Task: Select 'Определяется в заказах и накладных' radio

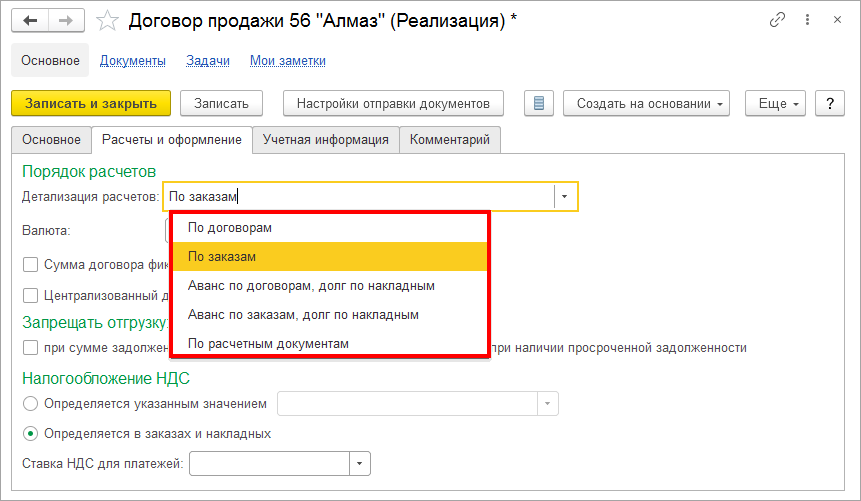Action: tap(30, 434)
